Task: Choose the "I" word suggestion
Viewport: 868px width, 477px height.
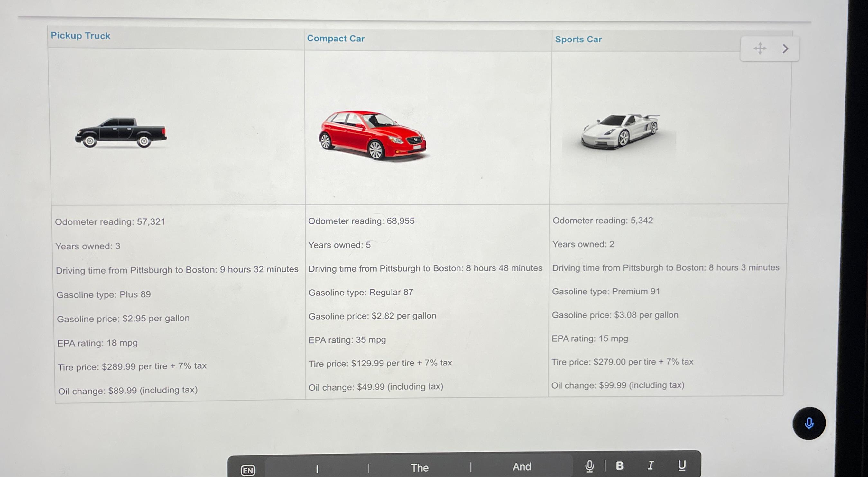Action: (x=317, y=469)
